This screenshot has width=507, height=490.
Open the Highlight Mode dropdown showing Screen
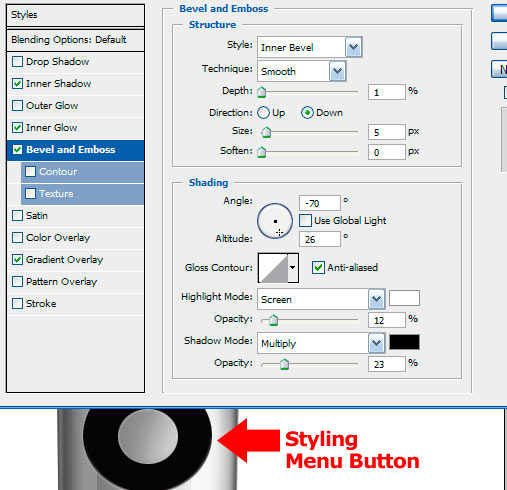coord(321,299)
